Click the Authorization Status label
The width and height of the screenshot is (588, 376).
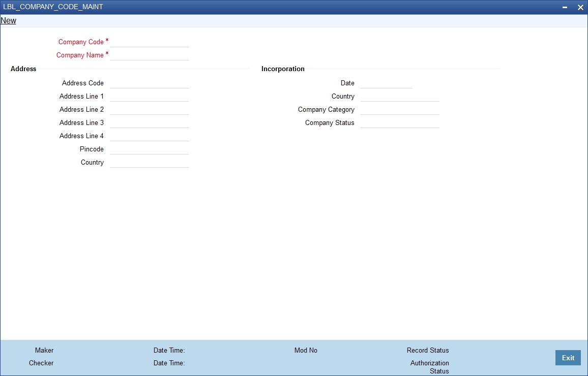click(430, 367)
